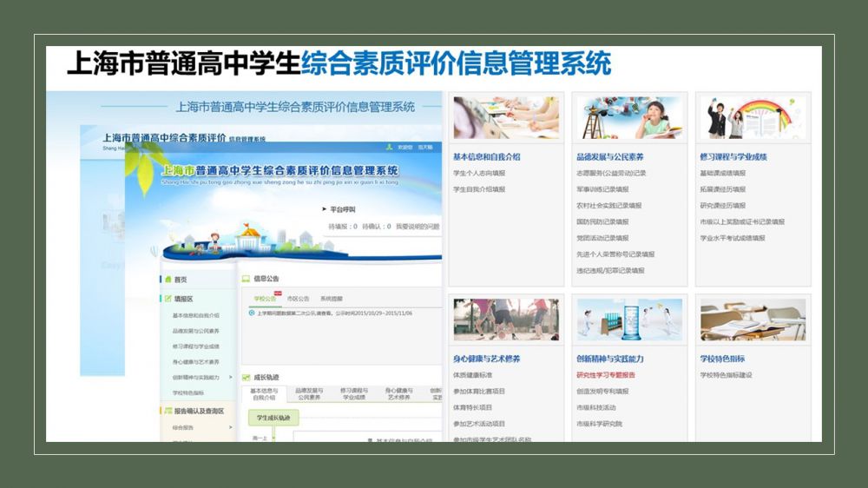Click the 报告确认及查询区 sidebar icon
The image size is (868, 488).
[167, 411]
